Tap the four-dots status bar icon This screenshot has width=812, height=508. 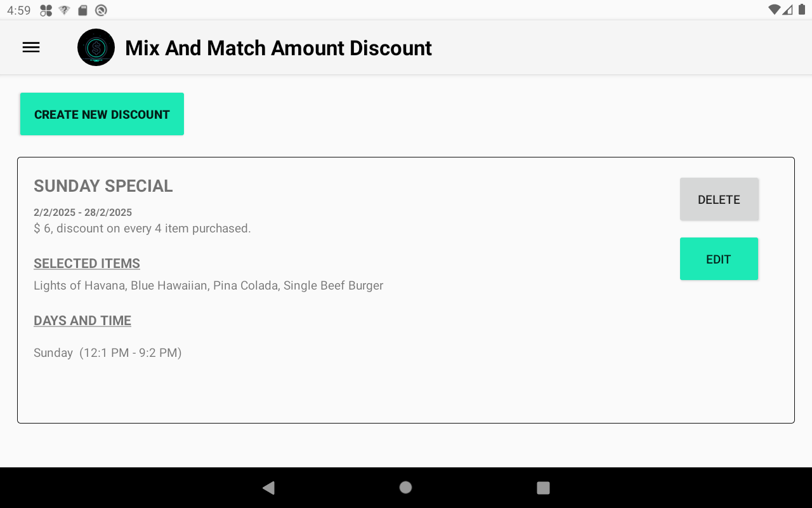46,10
